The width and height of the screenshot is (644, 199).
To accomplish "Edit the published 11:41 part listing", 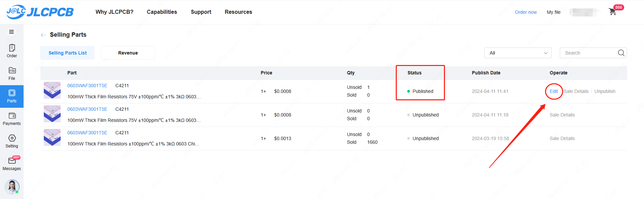I will pos(554,91).
